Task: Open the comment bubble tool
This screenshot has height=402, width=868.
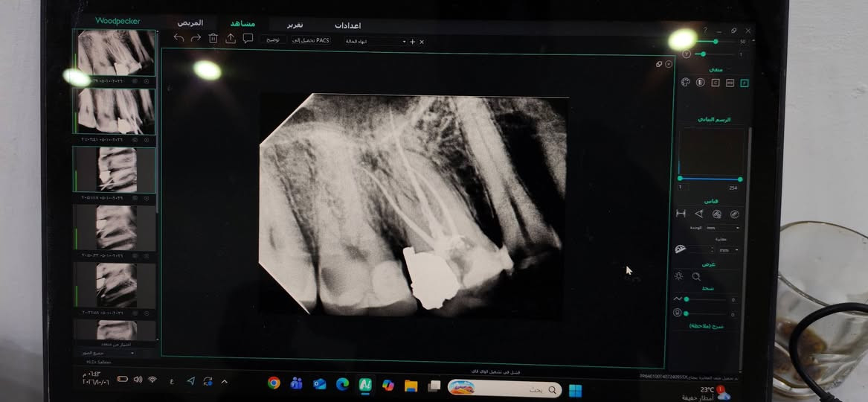Action: click(x=248, y=38)
